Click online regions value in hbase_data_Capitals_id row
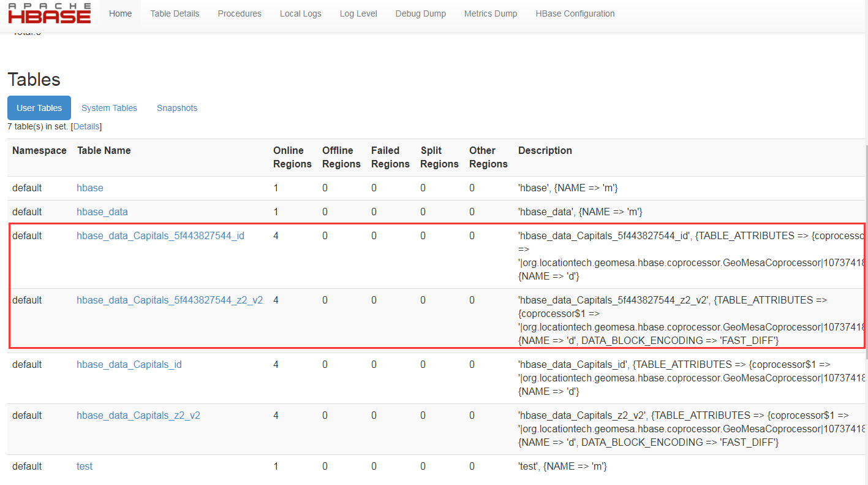This screenshot has width=868, height=485. coord(276,364)
